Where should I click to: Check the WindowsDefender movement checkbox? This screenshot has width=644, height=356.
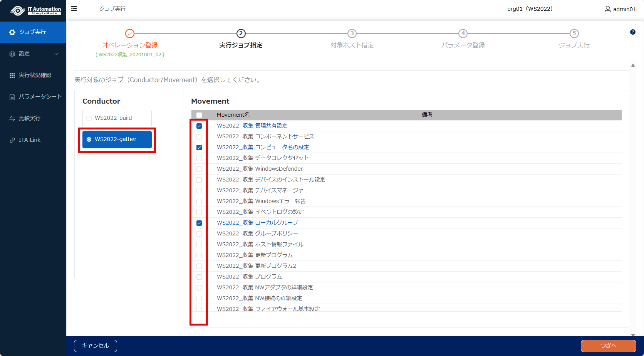[x=199, y=169]
